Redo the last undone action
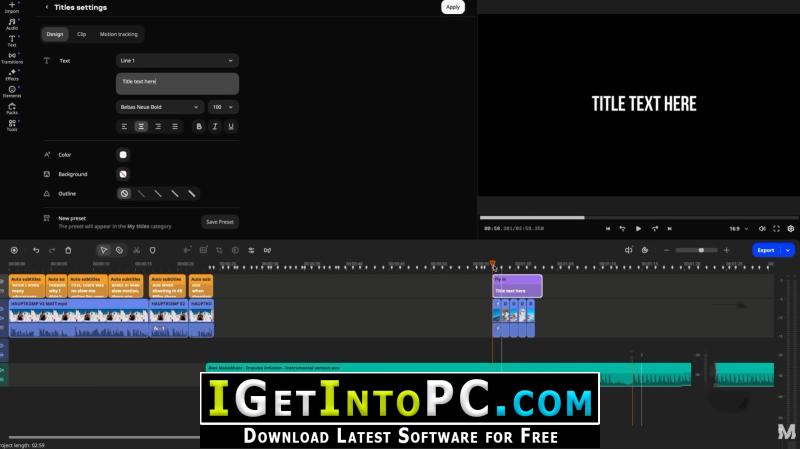The image size is (800, 449). coord(52,250)
